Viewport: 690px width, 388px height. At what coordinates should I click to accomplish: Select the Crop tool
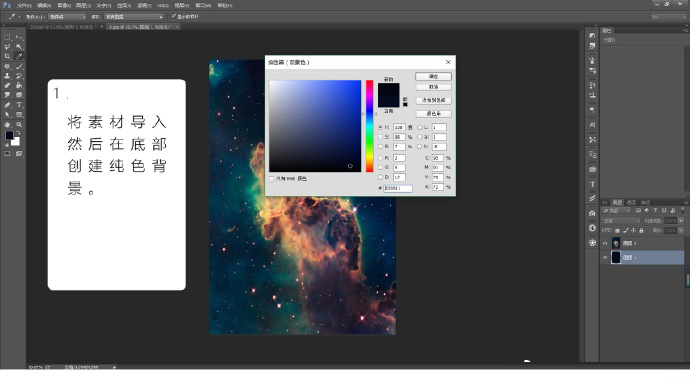(x=7, y=56)
